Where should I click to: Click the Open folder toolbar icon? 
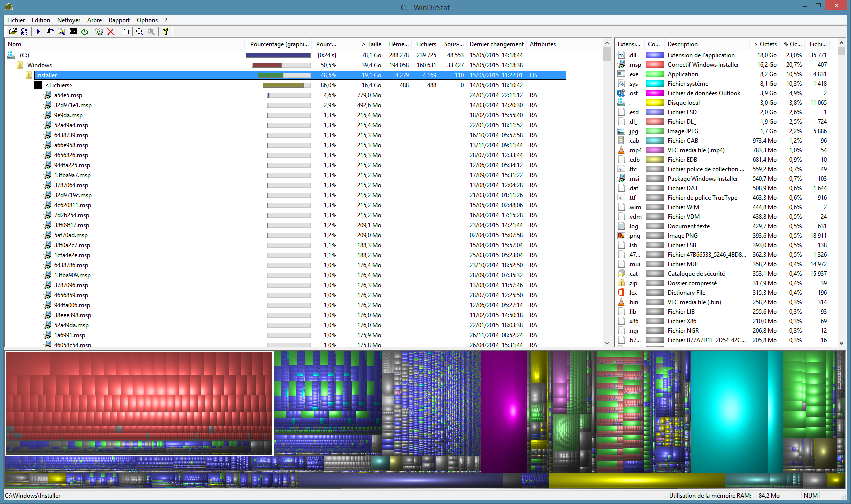[13, 32]
